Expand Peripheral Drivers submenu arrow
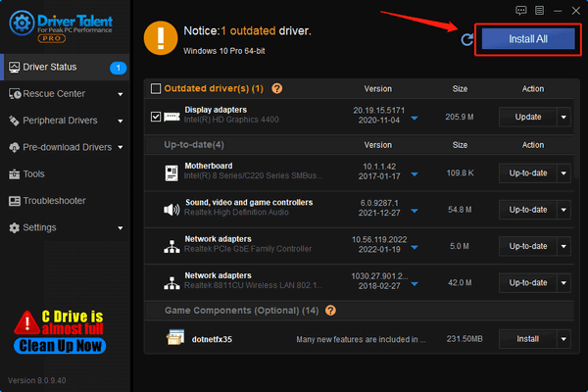Image resolution: width=588 pixels, height=392 pixels. [121, 122]
